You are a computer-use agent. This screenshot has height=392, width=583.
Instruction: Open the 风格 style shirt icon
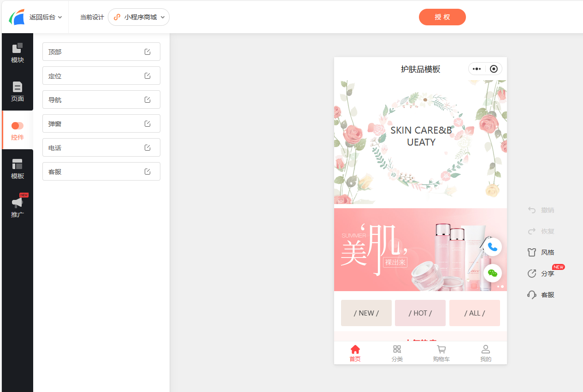532,252
